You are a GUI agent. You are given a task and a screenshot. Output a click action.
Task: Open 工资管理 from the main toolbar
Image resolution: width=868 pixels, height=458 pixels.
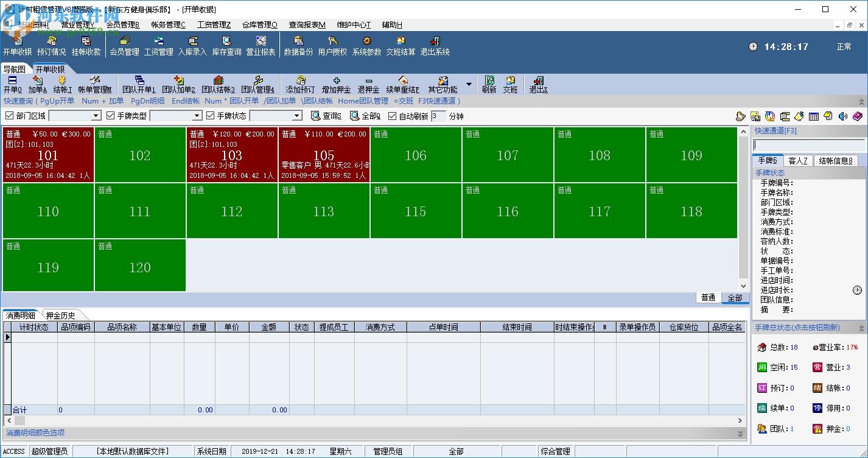click(x=159, y=46)
